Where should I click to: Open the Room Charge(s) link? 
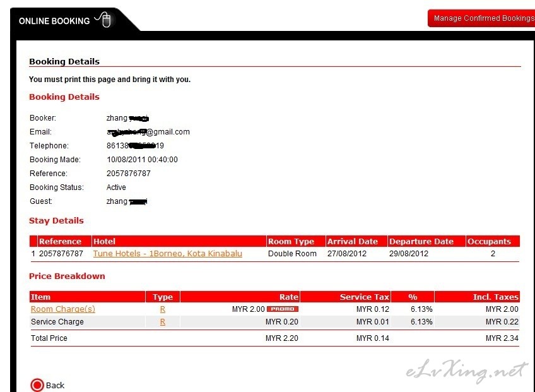63,309
